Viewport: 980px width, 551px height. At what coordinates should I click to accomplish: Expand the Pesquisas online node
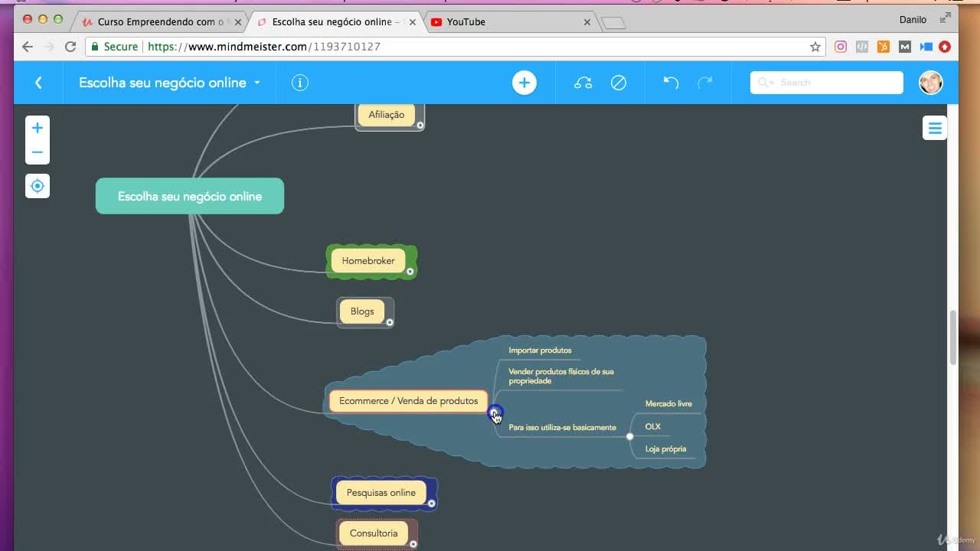[x=432, y=504]
